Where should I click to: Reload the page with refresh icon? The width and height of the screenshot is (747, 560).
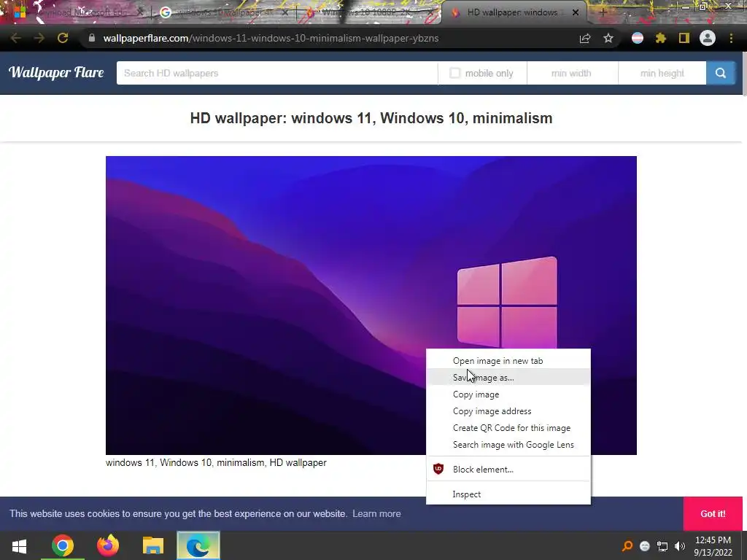(x=63, y=38)
